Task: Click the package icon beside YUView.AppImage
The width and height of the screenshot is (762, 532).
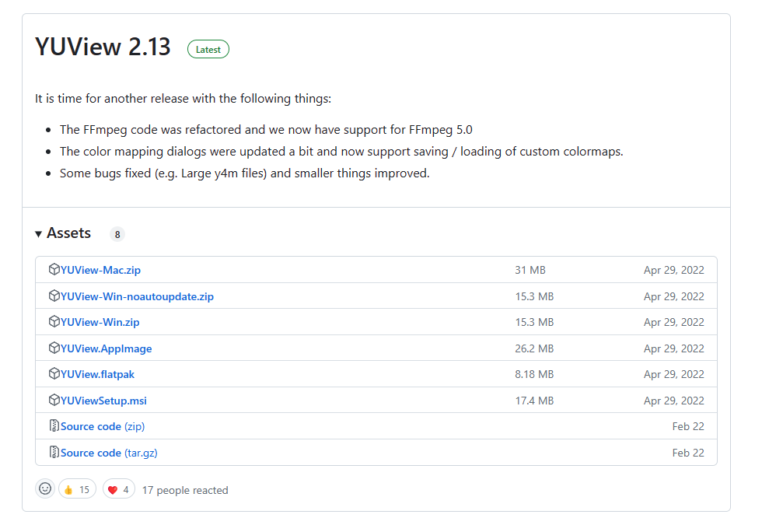Action: pyautogui.click(x=54, y=348)
